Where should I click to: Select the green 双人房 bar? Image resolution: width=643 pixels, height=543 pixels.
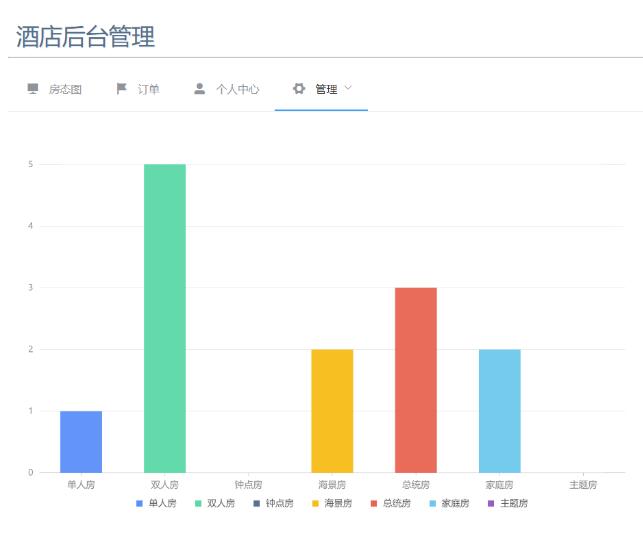click(x=165, y=318)
